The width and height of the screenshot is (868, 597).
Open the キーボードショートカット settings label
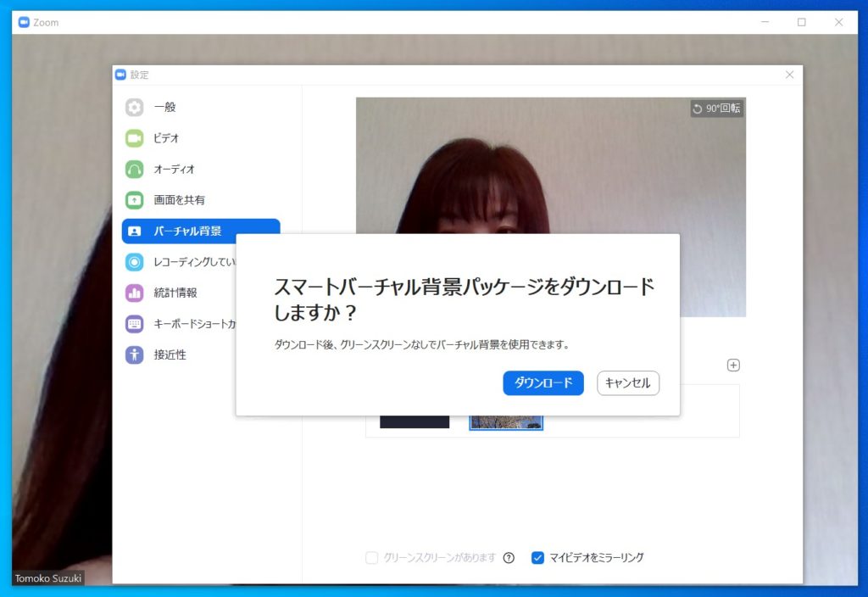[194, 324]
